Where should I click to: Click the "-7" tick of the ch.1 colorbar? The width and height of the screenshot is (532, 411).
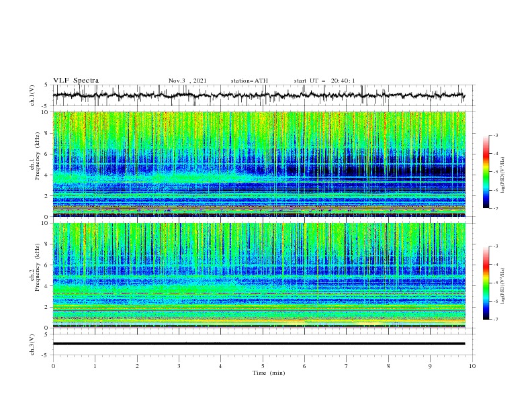(495, 208)
